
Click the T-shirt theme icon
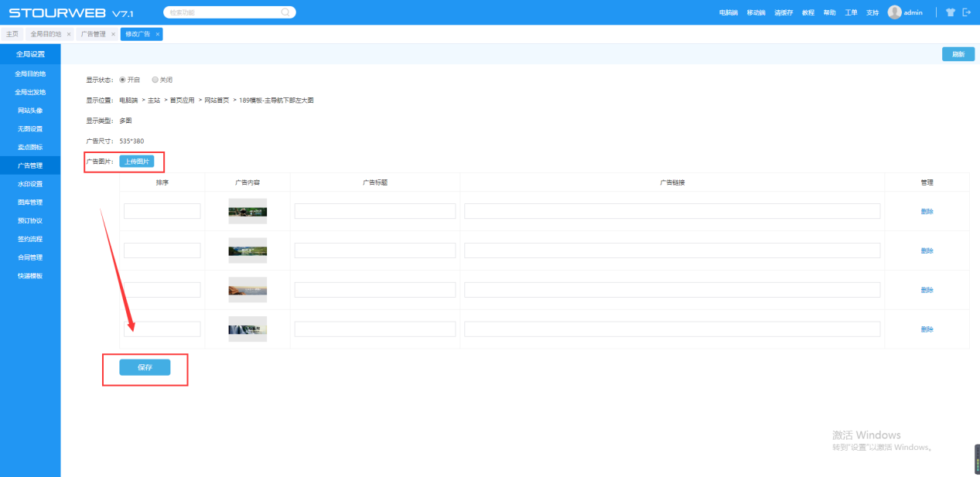[951, 12]
